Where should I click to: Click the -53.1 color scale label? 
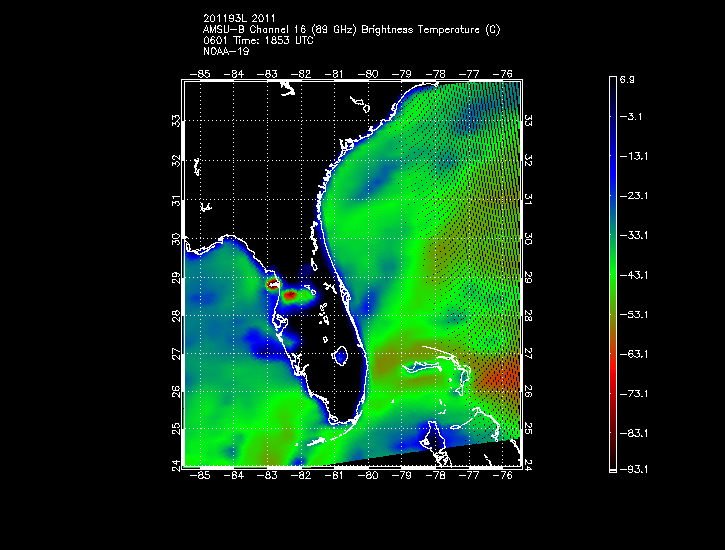tap(636, 313)
